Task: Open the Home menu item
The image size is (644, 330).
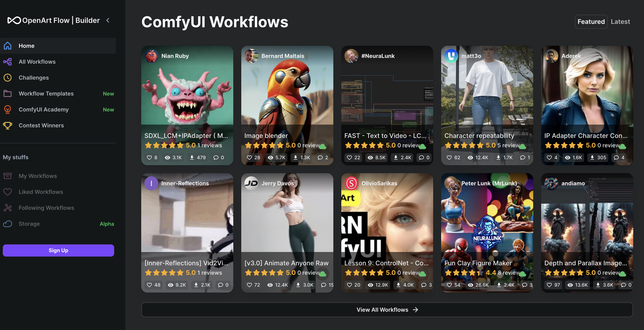Action: [x=26, y=46]
